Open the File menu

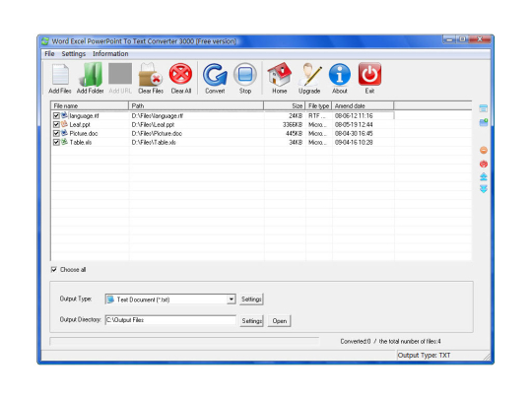click(x=49, y=54)
